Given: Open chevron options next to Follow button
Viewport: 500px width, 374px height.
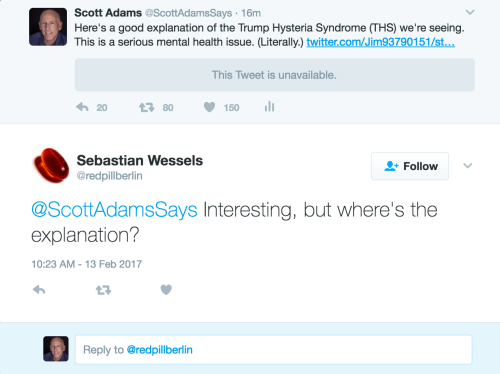Looking at the screenshot, I should pos(468,166).
